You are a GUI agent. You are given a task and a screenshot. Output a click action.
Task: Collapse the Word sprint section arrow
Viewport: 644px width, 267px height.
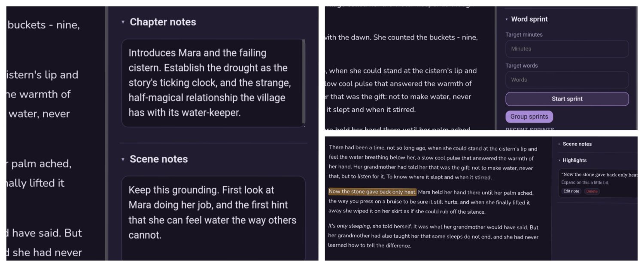pyautogui.click(x=507, y=19)
